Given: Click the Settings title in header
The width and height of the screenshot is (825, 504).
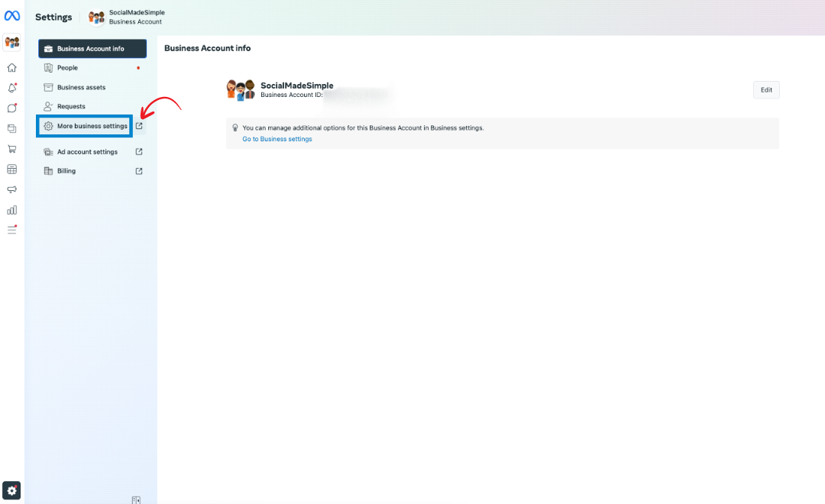Looking at the screenshot, I should pos(53,17).
